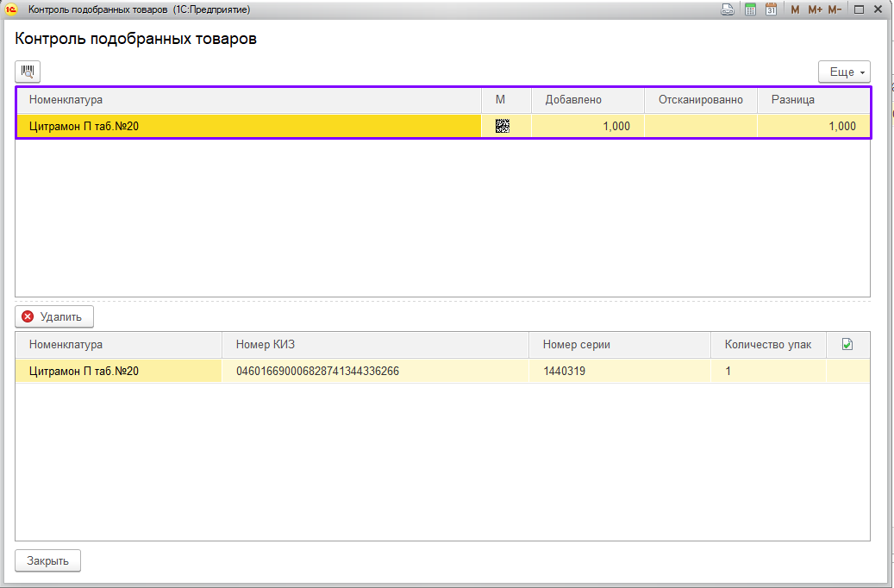
Task: Click the M+ memory add button
Action: (x=815, y=9)
